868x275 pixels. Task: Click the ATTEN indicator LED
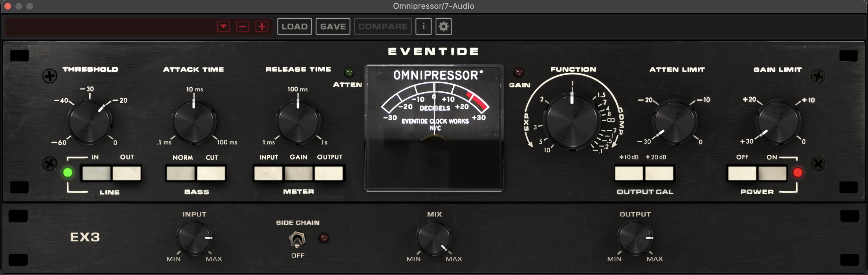pos(349,72)
